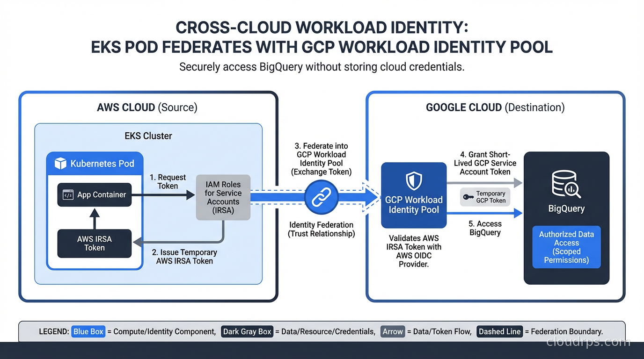Select the EKS Cluster container
This screenshot has width=644, height=359.
[x=148, y=136]
